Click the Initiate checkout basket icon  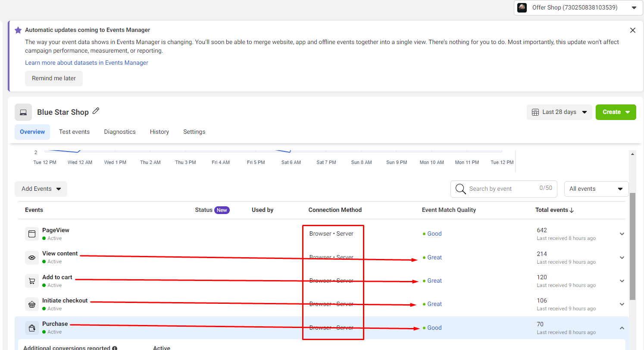[x=32, y=304]
